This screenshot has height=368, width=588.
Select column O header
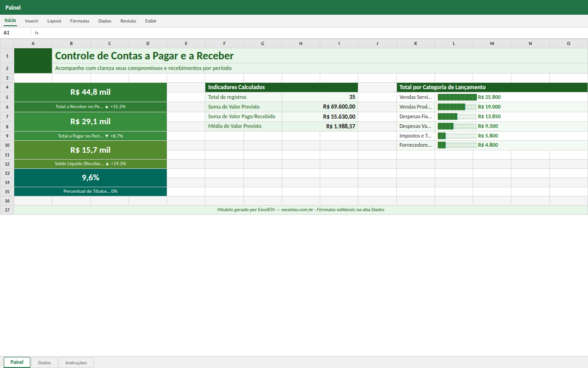[569, 44]
